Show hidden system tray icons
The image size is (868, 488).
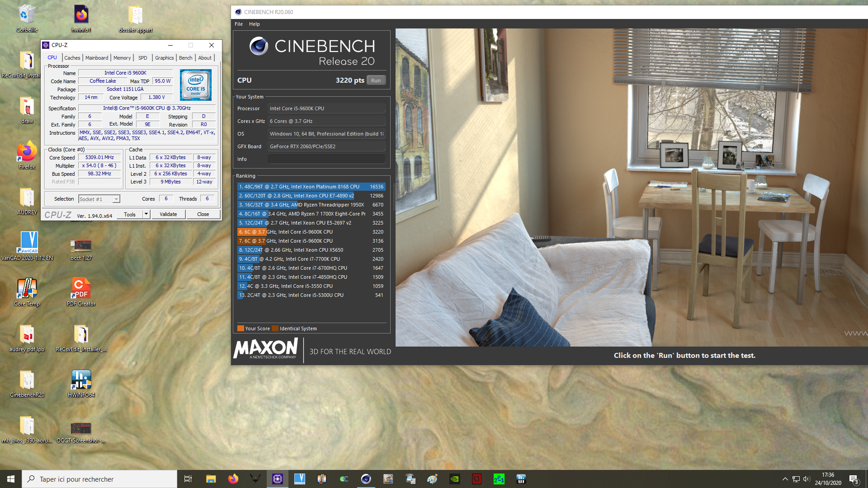tap(785, 479)
